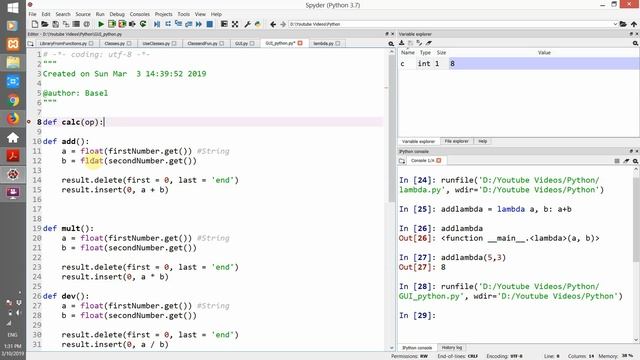The image size is (640, 360).
Task: Sort variables by Type column header
Action: point(425,53)
